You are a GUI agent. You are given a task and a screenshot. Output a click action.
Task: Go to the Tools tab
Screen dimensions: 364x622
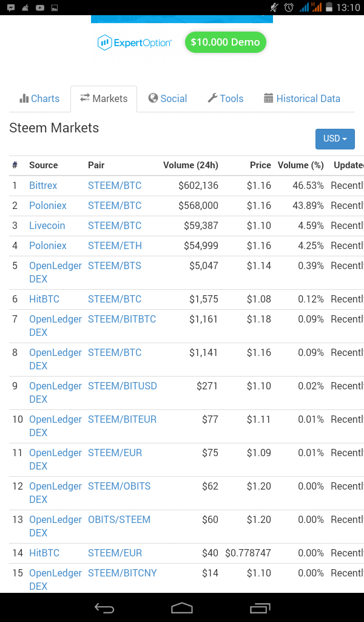click(x=225, y=98)
